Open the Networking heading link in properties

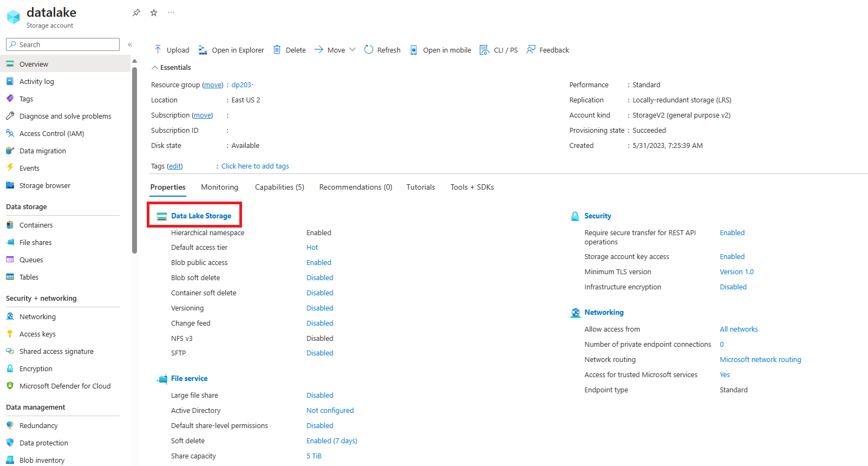click(x=604, y=312)
